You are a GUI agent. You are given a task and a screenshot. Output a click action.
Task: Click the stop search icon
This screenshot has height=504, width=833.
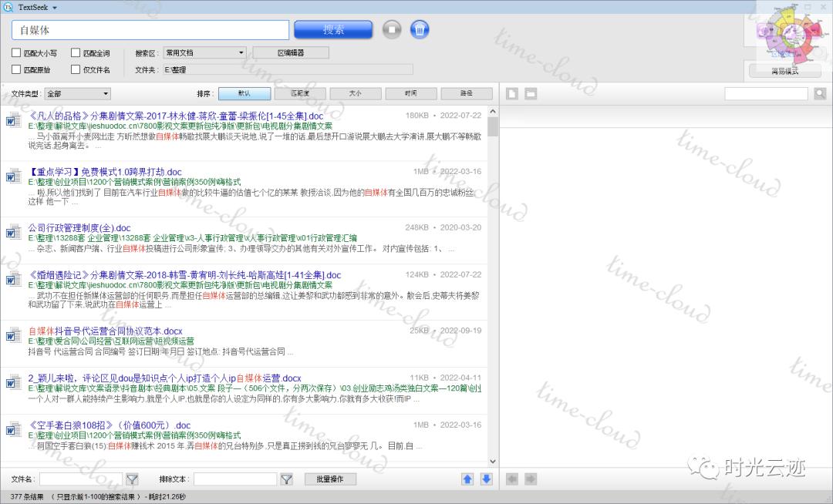[x=393, y=29]
